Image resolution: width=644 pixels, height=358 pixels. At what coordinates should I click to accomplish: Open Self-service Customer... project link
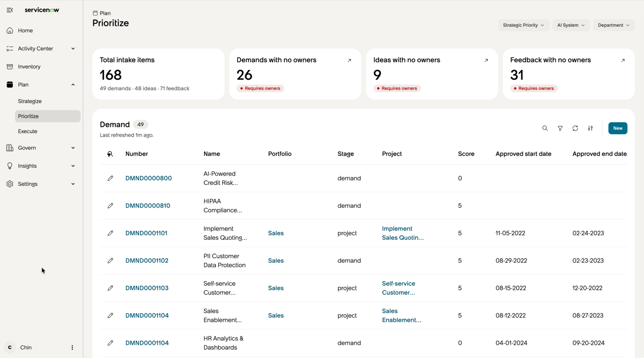398,288
